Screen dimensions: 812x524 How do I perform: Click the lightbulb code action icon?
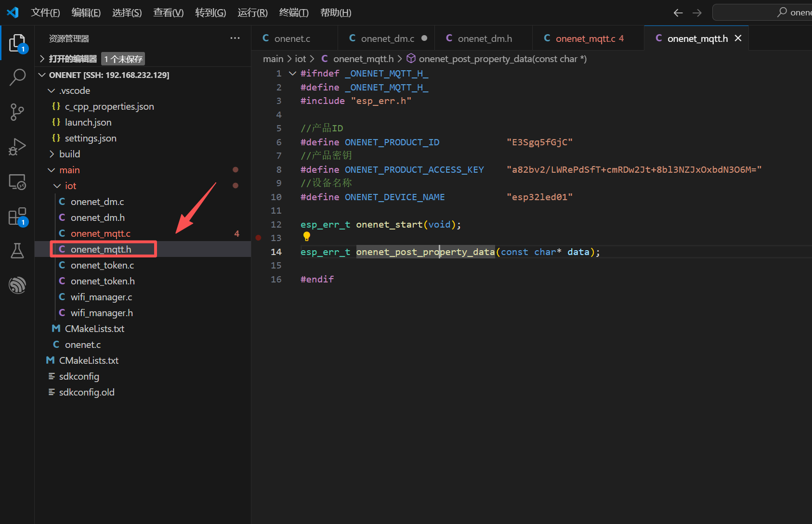pyautogui.click(x=307, y=236)
